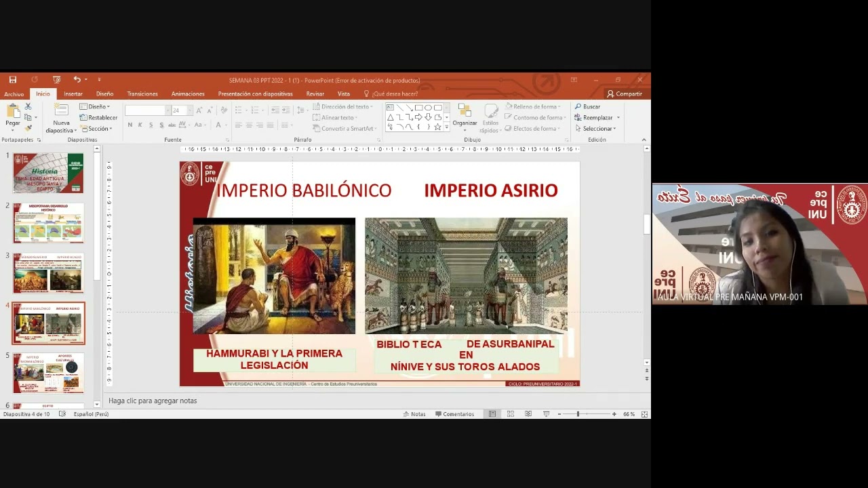Fit slide to current window
The image size is (868, 488).
[645, 414]
